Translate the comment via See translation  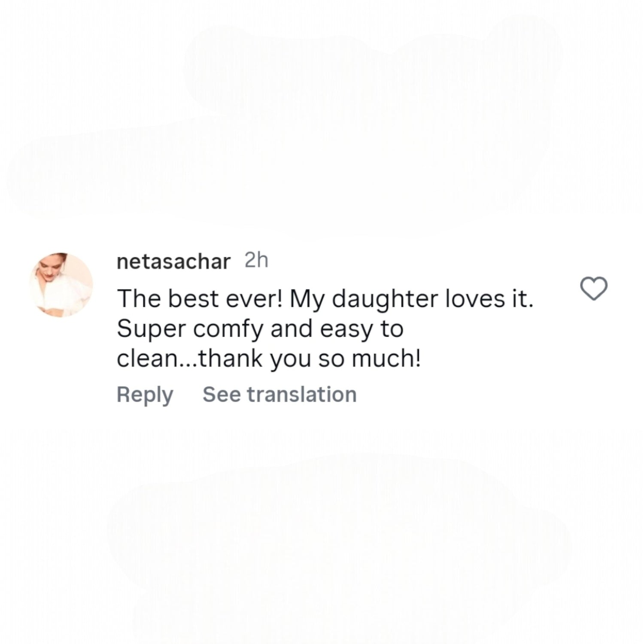(279, 395)
